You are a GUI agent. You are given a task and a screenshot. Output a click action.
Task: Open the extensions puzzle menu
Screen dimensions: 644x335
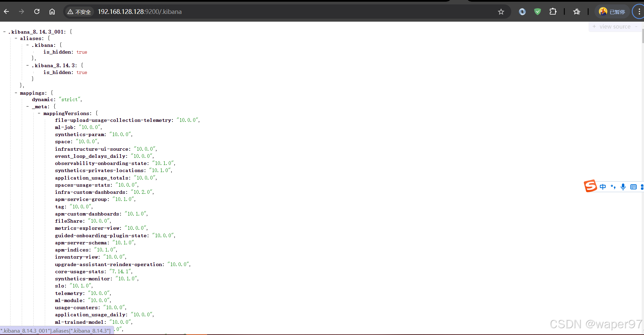pyautogui.click(x=553, y=12)
